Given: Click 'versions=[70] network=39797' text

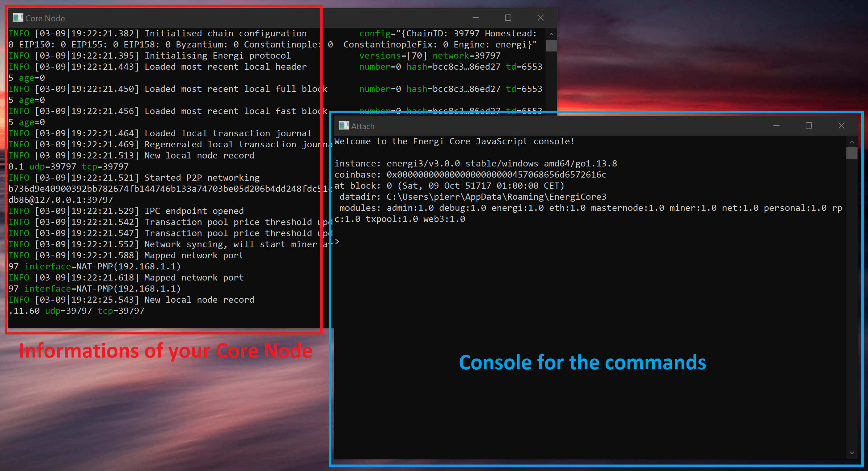Looking at the screenshot, I should pyautogui.click(x=430, y=55).
